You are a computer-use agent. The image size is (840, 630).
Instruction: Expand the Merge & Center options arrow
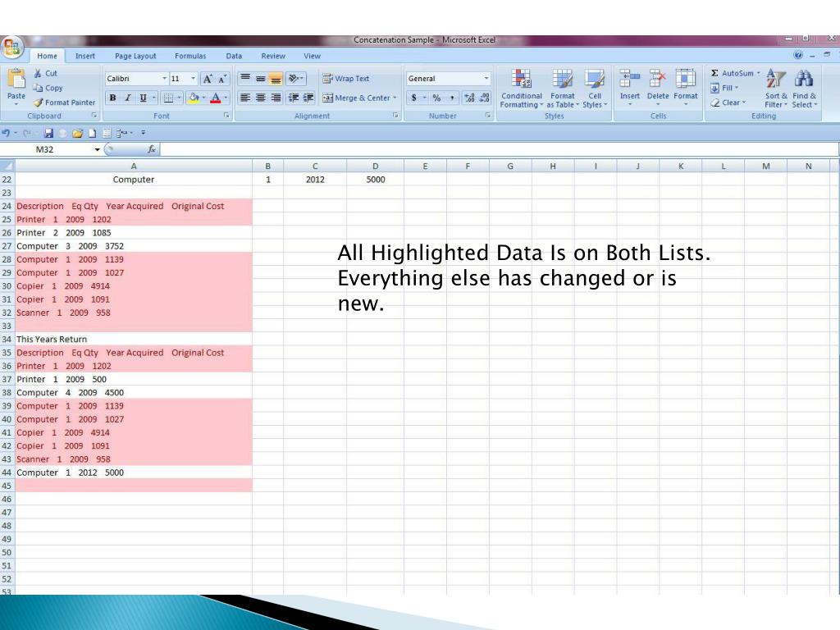click(x=395, y=98)
